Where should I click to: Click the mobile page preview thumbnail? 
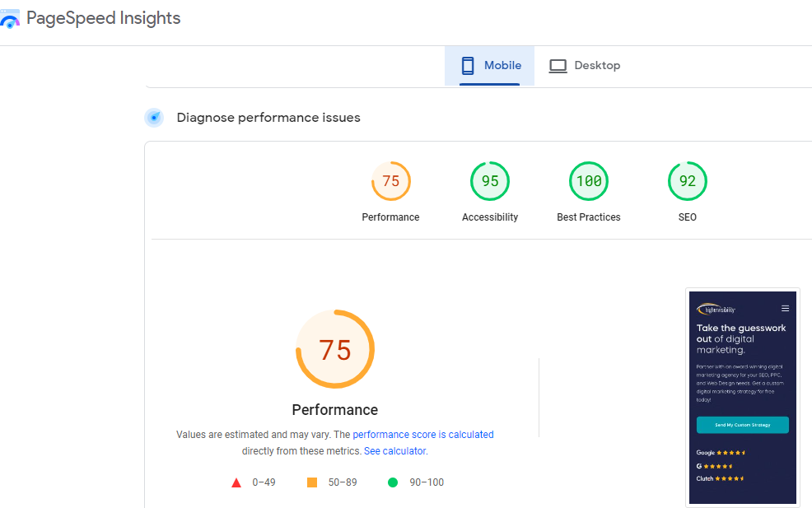tap(742, 397)
